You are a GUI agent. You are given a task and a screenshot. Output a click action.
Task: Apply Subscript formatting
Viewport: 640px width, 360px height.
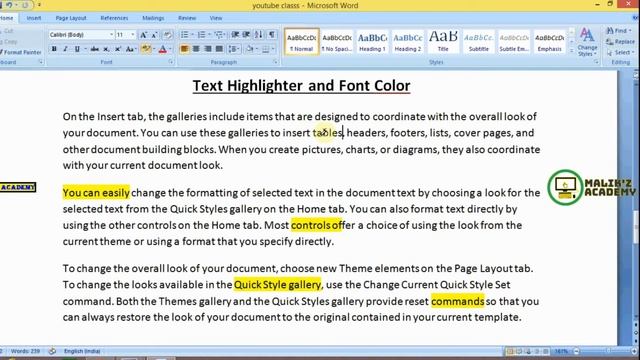point(106,49)
